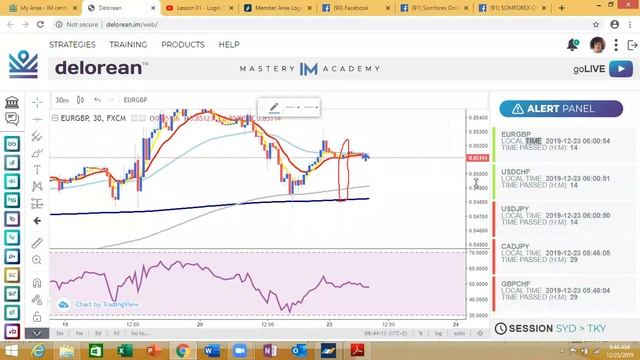Select the crosshair cursor tool

tap(37, 102)
